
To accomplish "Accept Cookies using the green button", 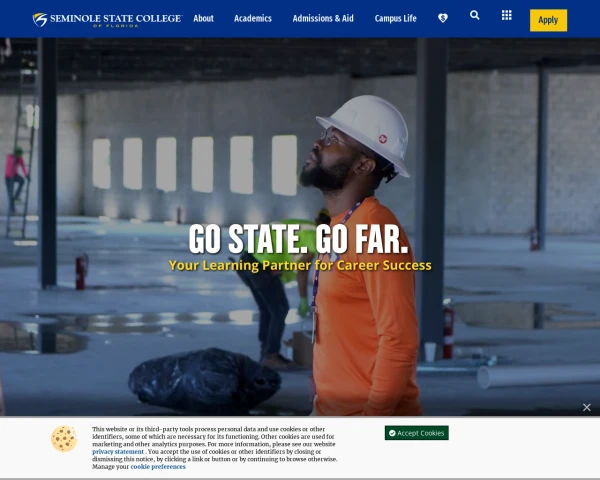I will tap(417, 433).
